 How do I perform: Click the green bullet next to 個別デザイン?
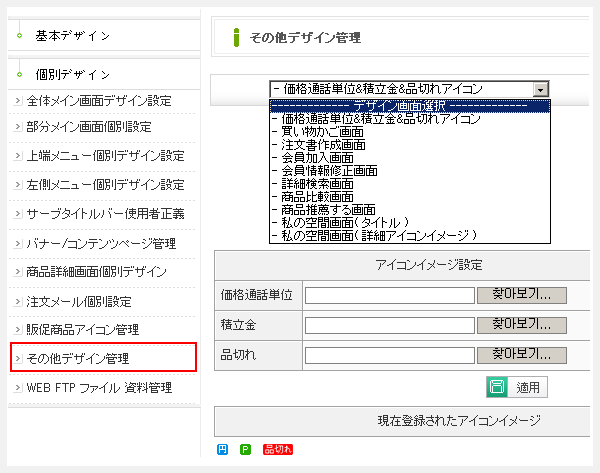(19, 75)
